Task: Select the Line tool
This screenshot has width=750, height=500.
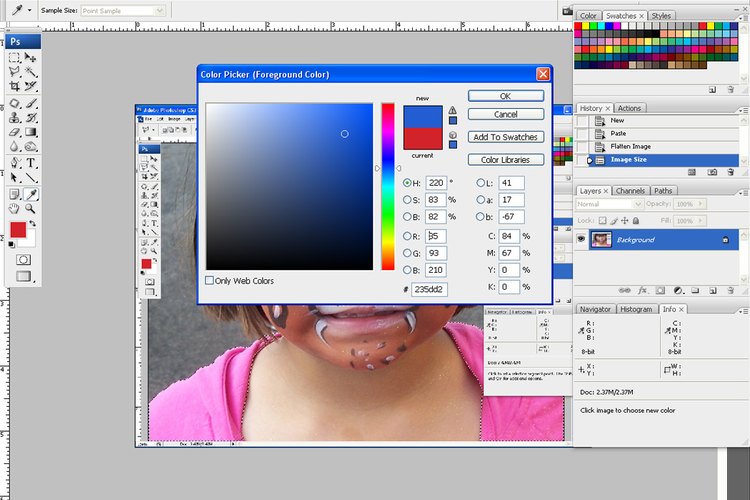Action: click(x=31, y=178)
